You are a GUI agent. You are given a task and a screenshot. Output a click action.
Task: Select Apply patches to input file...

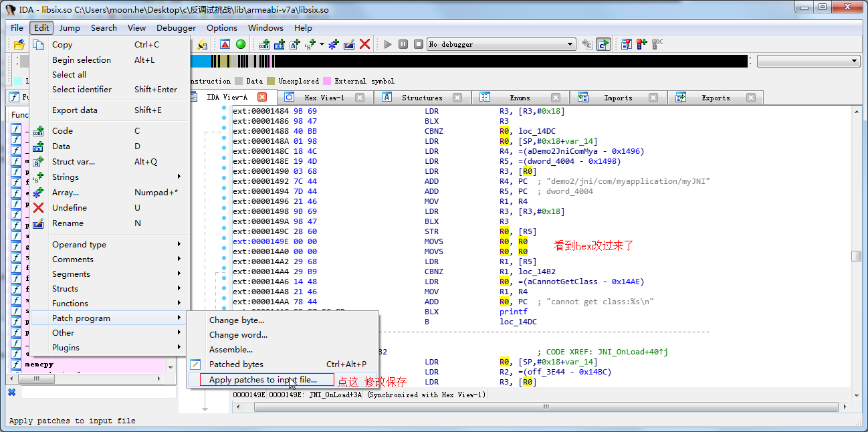[282, 379]
